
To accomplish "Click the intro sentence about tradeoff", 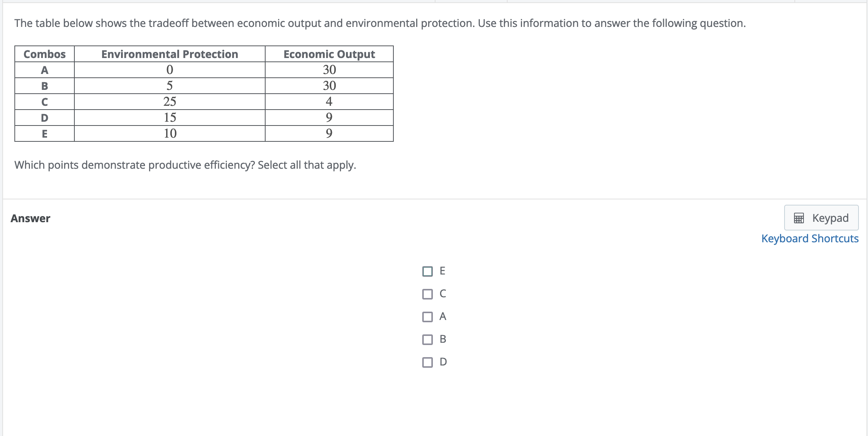I will click(380, 23).
